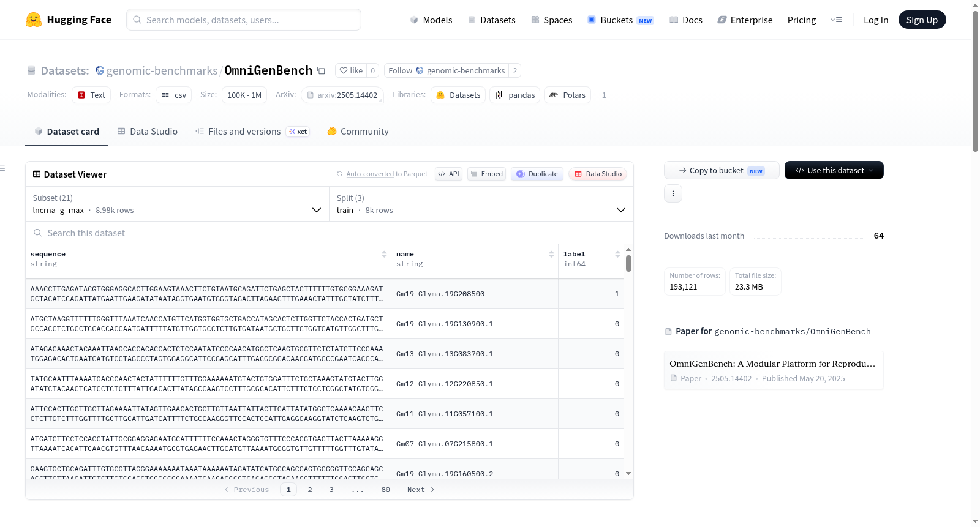
Task: Click the Search this dataset field
Action: 330,233
